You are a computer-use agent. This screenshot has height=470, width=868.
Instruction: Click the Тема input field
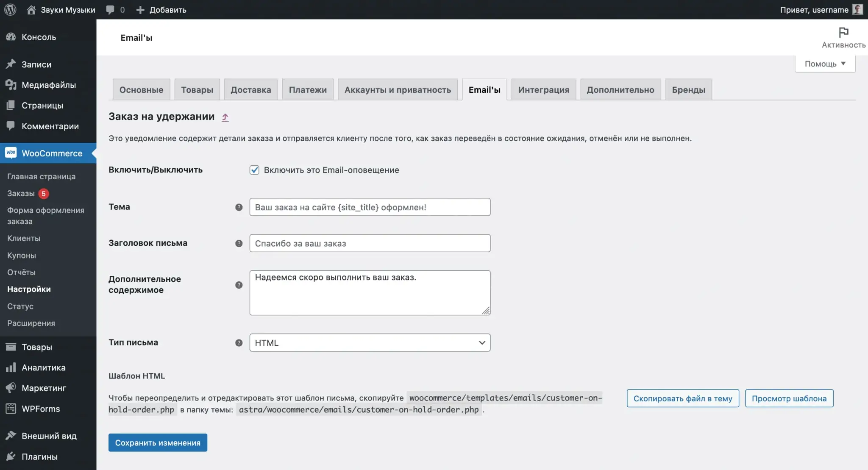369,207
